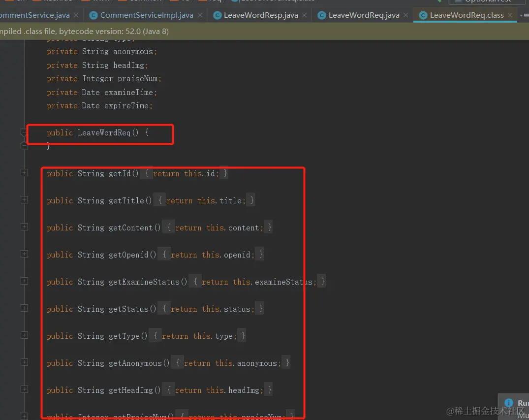The image size is (529, 420).
Task: Click the info icon in the notification popup
Action: tap(509, 402)
